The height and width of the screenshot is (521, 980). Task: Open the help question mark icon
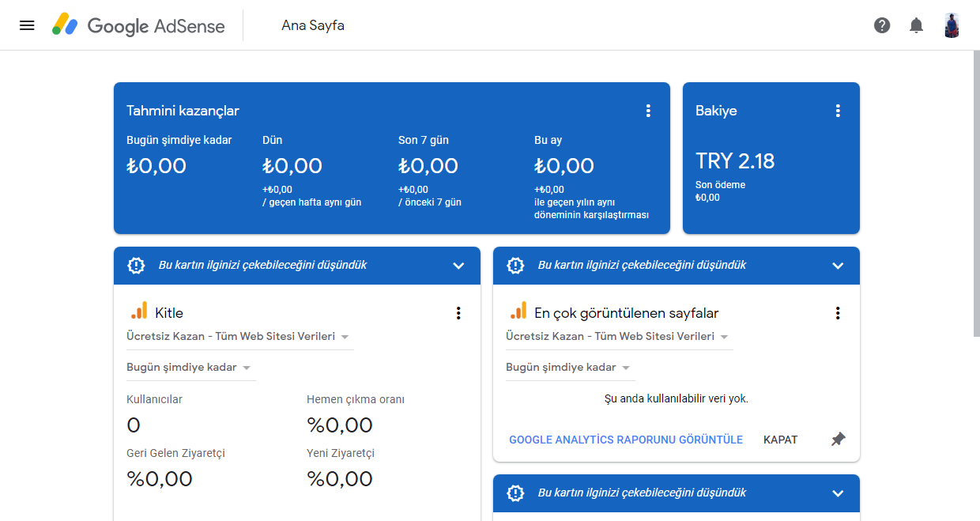click(882, 25)
